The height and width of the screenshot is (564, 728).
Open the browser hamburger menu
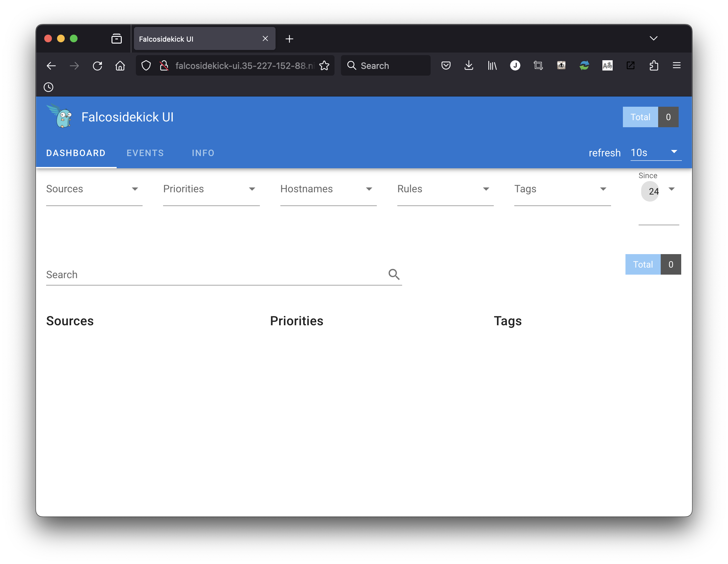pyautogui.click(x=677, y=65)
